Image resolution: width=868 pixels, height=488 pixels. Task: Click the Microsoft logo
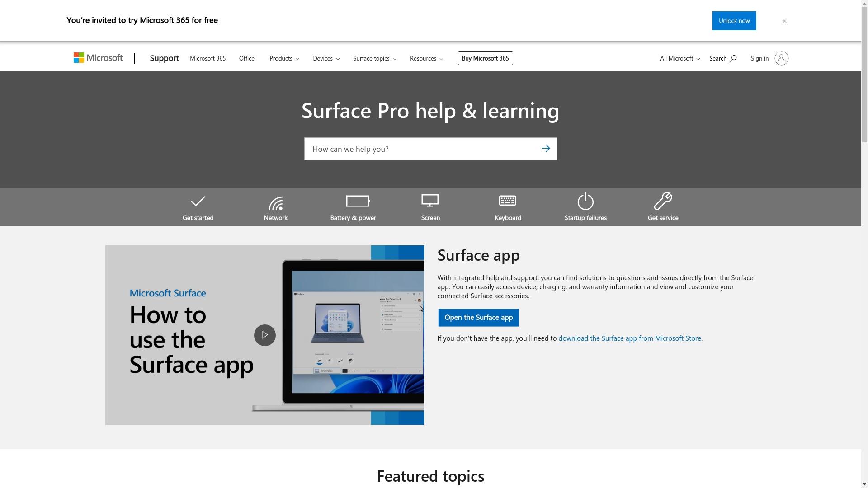coord(98,58)
